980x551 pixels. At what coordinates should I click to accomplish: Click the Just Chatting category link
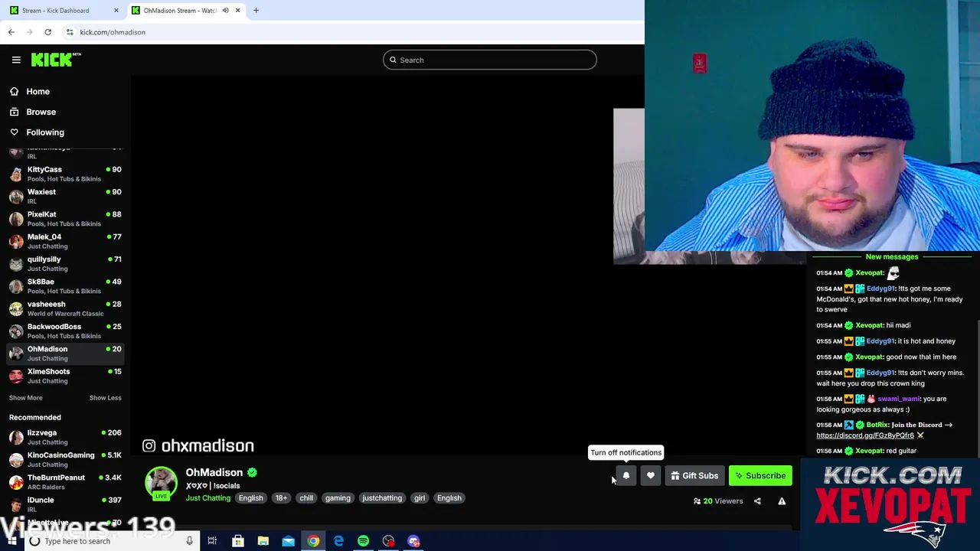pos(207,498)
